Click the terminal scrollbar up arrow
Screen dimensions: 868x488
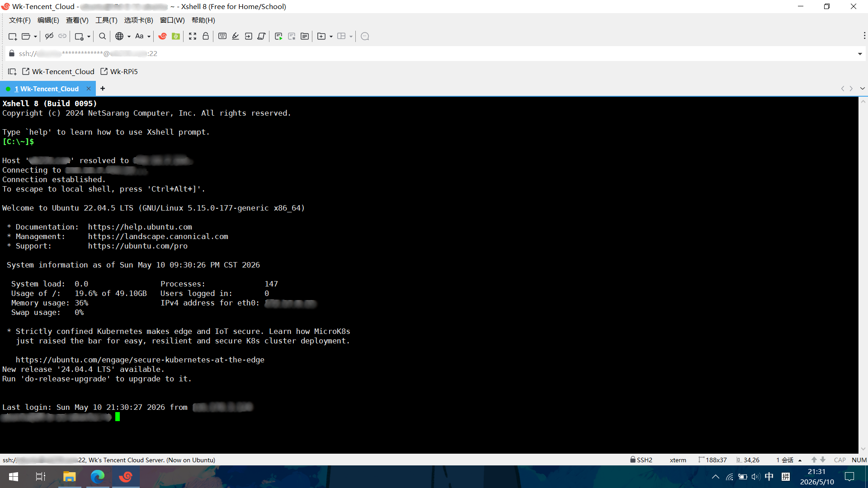coord(863,102)
